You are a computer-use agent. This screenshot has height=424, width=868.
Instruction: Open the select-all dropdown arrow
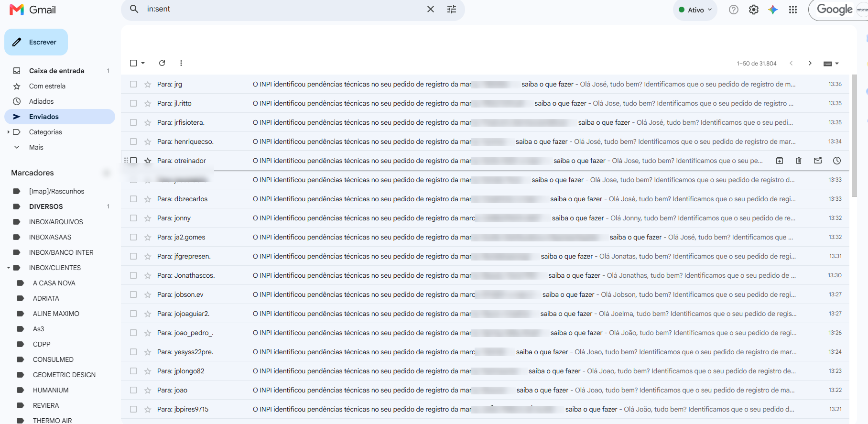pyautogui.click(x=143, y=63)
